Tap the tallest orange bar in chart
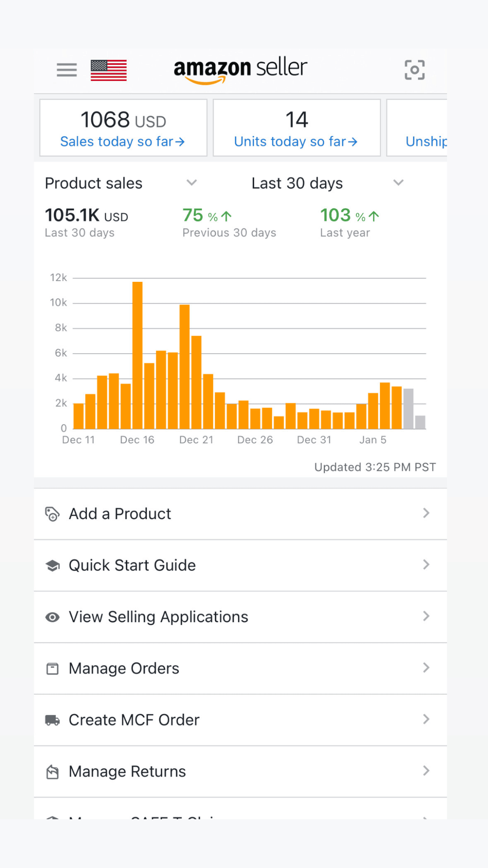Viewport: 488px width, 868px height. click(x=137, y=355)
